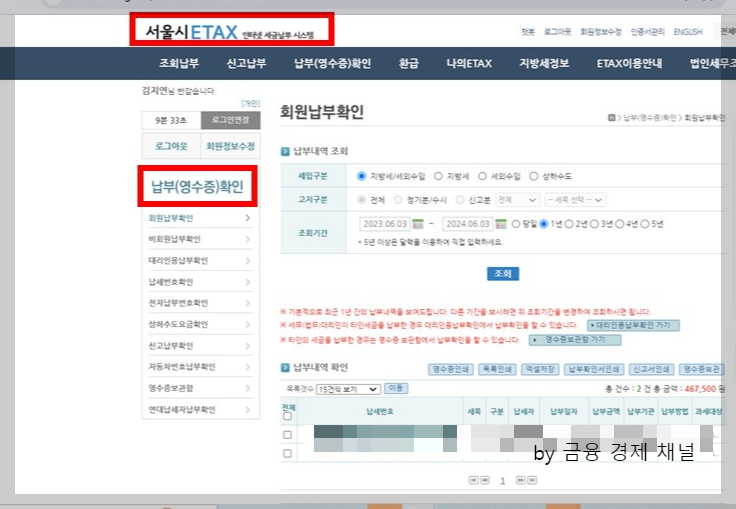Click the 납부일자 column header

[x=563, y=411]
